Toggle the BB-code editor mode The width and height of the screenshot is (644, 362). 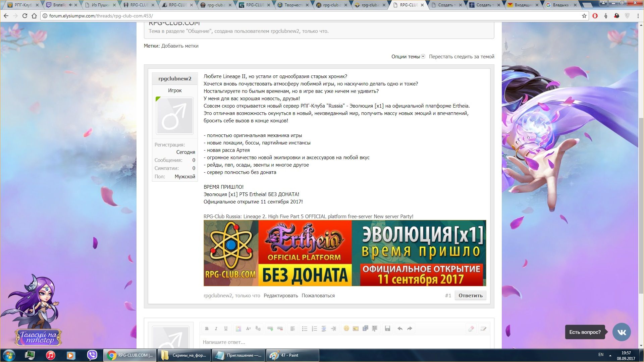[x=483, y=328]
